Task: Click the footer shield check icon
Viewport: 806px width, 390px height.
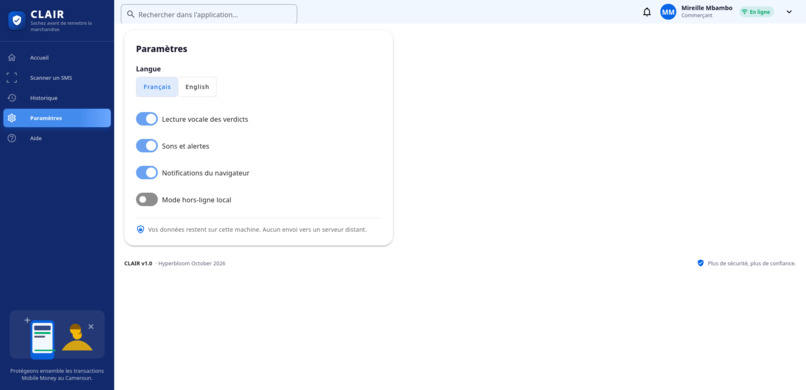Action: [700, 263]
